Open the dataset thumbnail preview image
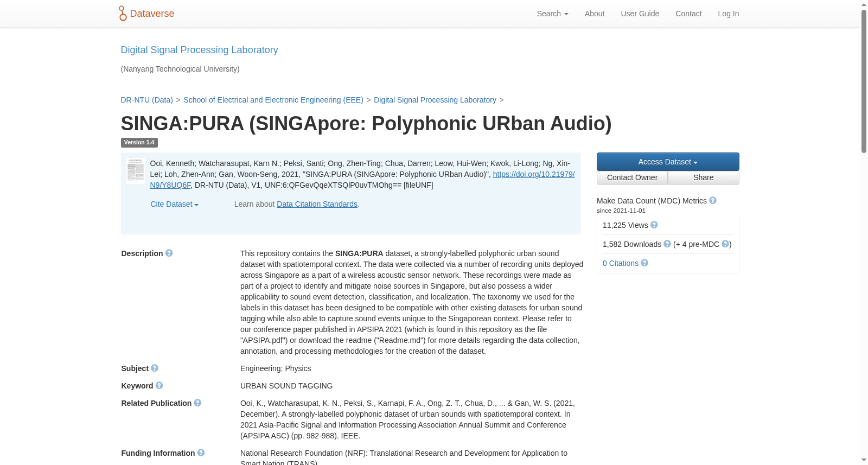 point(136,171)
